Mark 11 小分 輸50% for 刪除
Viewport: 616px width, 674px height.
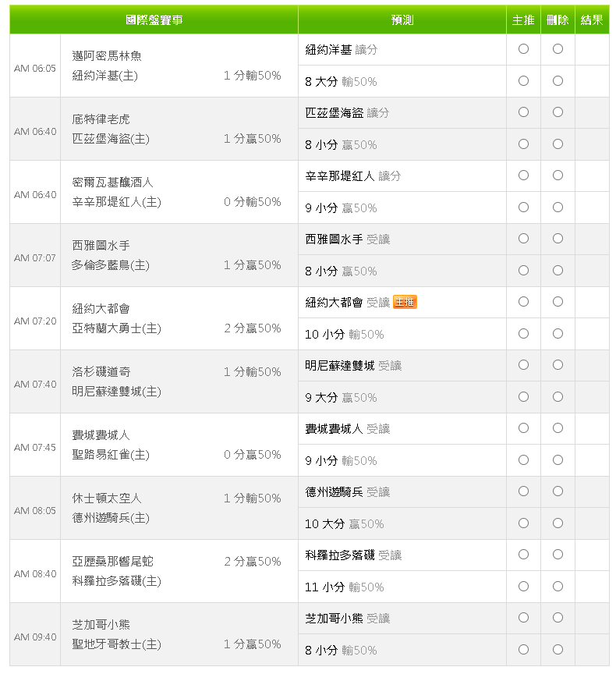pyautogui.click(x=558, y=586)
